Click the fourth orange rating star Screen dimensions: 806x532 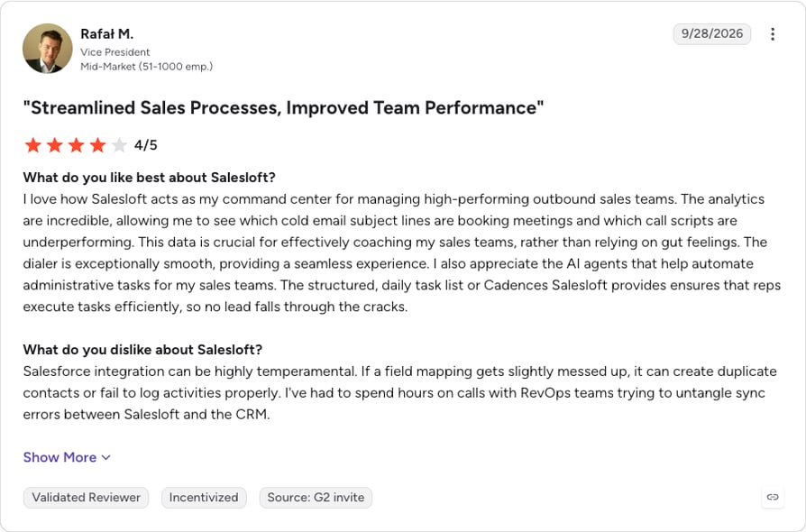point(97,145)
